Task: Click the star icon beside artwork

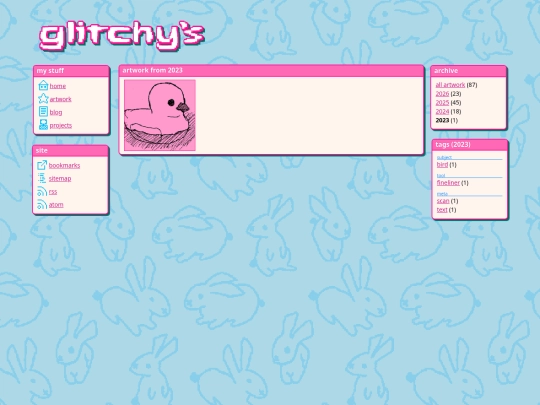Action: [x=43, y=98]
